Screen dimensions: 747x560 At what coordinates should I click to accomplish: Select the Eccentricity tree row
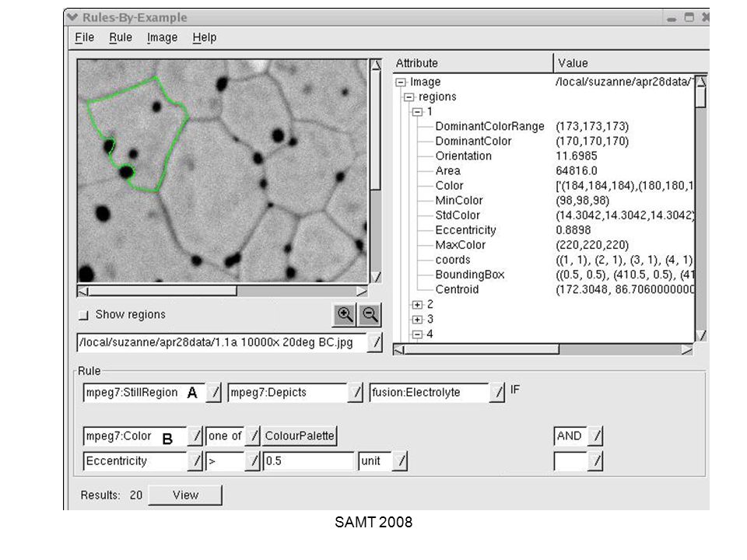coord(465,230)
